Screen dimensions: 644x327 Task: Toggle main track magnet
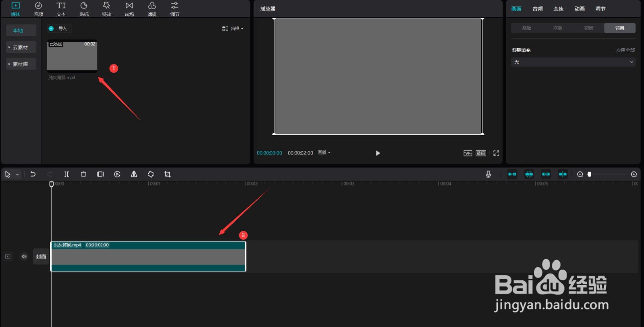(x=512, y=174)
